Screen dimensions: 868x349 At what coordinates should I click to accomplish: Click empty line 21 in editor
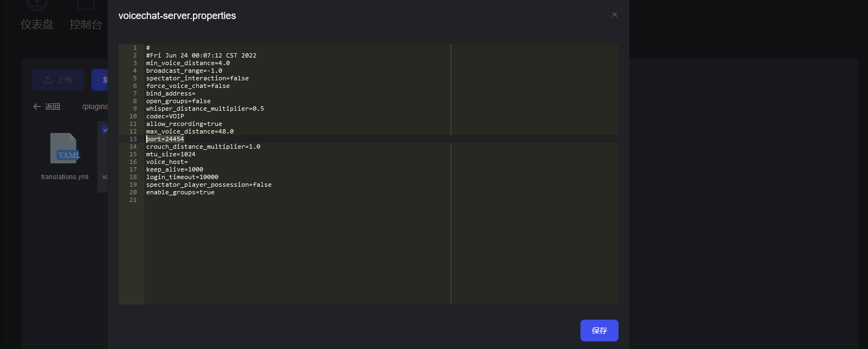point(272,200)
